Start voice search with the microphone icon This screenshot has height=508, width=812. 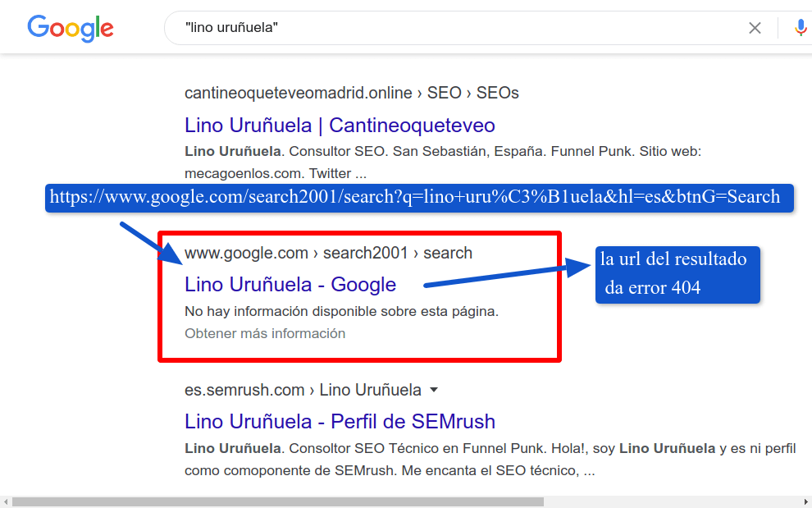click(x=801, y=28)
